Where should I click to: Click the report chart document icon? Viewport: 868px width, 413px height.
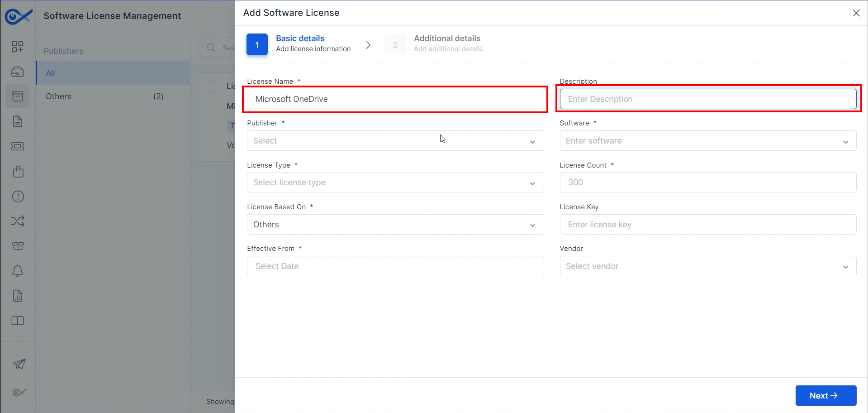(x=18, y=296)
